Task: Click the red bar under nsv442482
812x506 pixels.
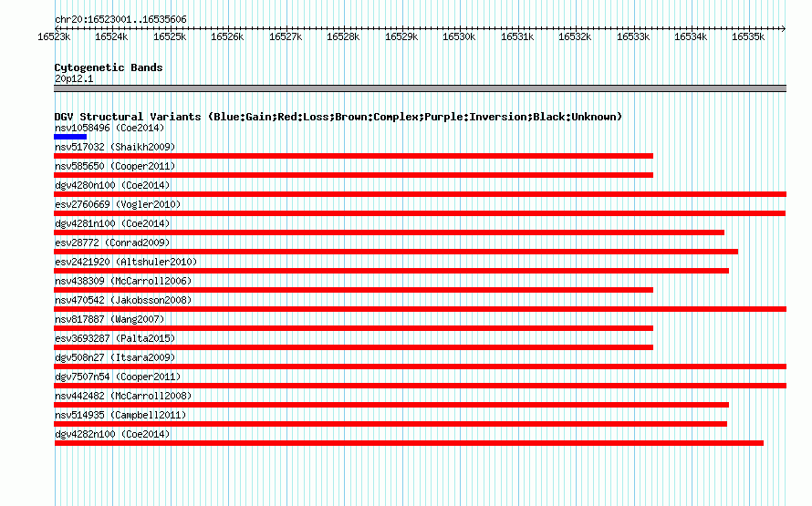Action: 391,405
